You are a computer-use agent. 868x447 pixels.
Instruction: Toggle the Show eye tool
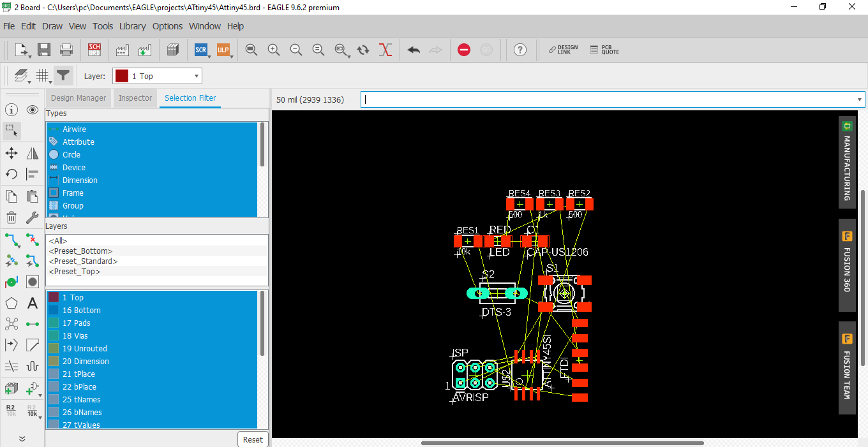33,110
